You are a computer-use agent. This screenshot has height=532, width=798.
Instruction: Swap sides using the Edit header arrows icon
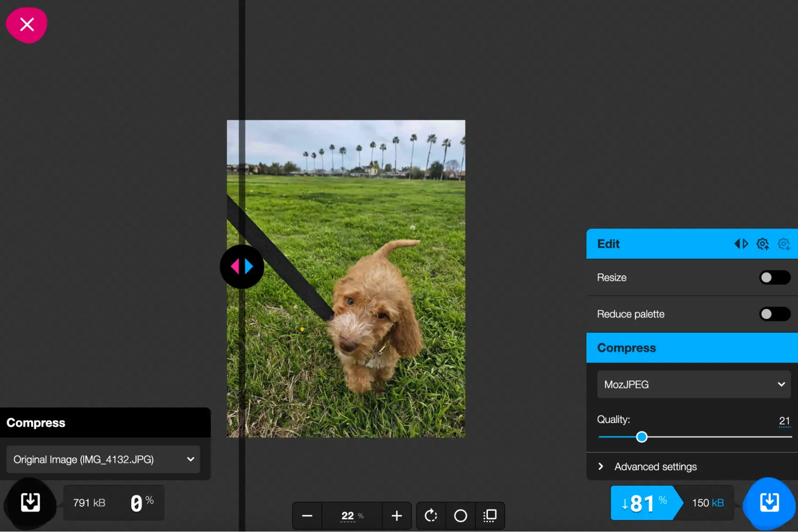pos(741,244)
